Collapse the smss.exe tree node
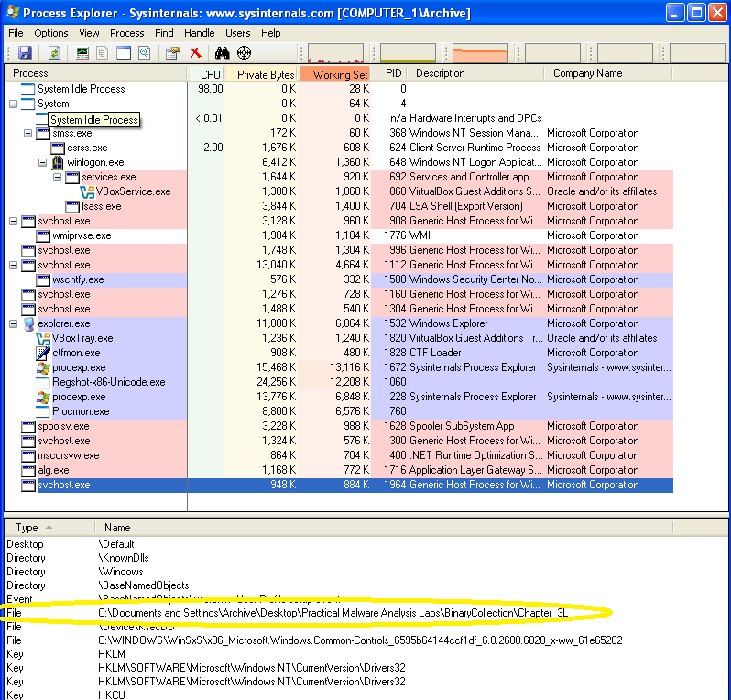This screenshot has width=731, height=700. click(x=28, y=133)
